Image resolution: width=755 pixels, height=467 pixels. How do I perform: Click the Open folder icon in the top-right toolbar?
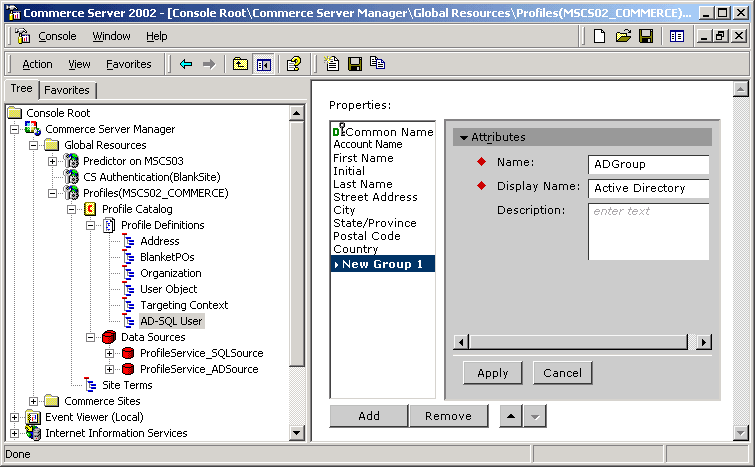point(623,37)
